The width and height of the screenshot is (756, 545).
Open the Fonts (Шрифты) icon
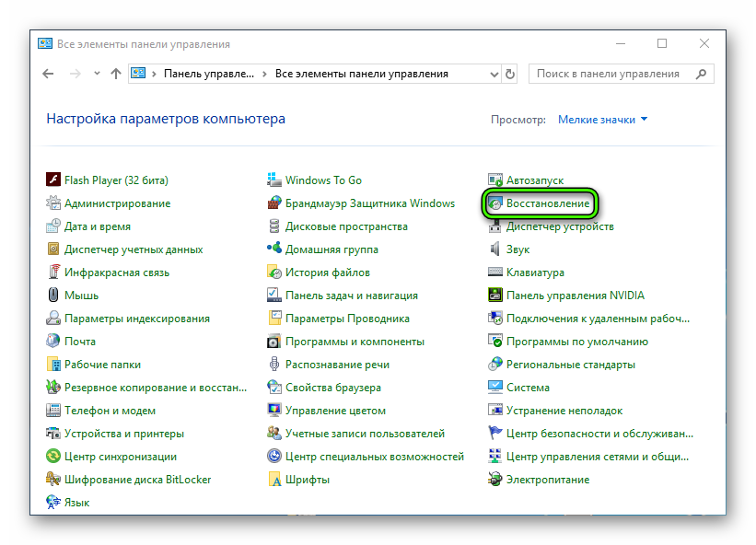point(274,480)
